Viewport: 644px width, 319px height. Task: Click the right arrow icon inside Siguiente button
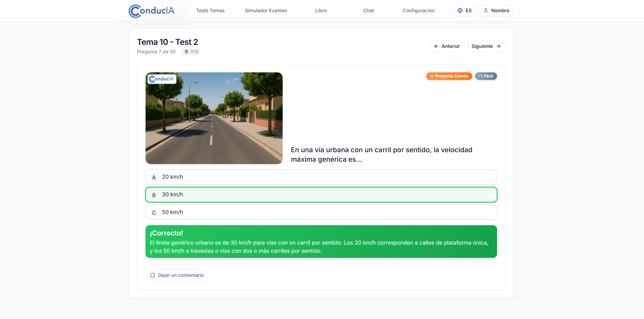click(498, 46)
